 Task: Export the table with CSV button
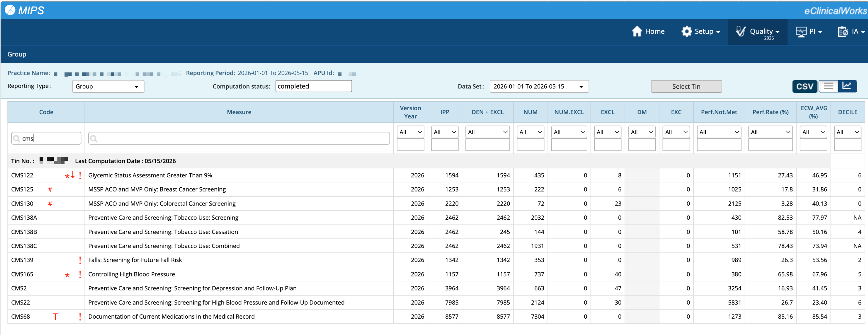(x=805, y=86)
